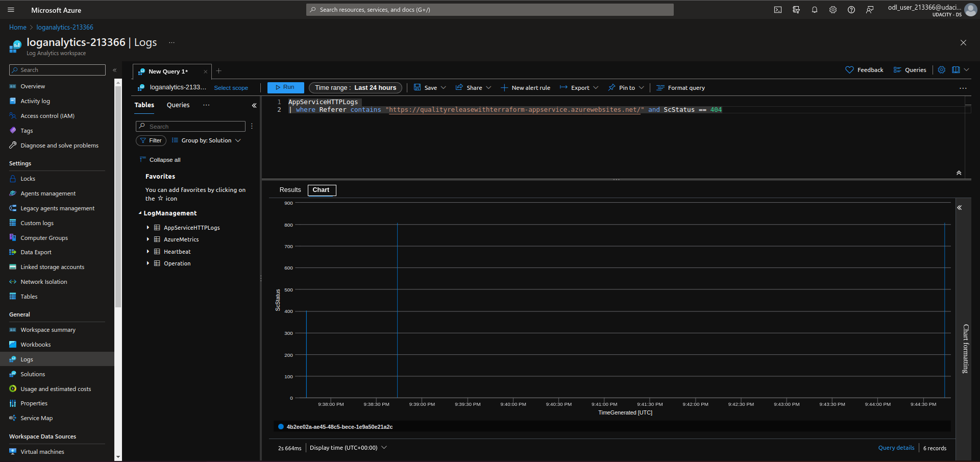Open the docs book icon
This screenshot has height=462, width=980.
[956, 70]
